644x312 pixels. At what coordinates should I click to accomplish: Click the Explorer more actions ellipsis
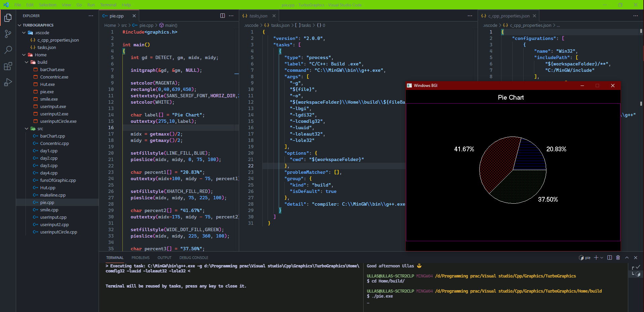pyautogui.click(x=91, y=16)
